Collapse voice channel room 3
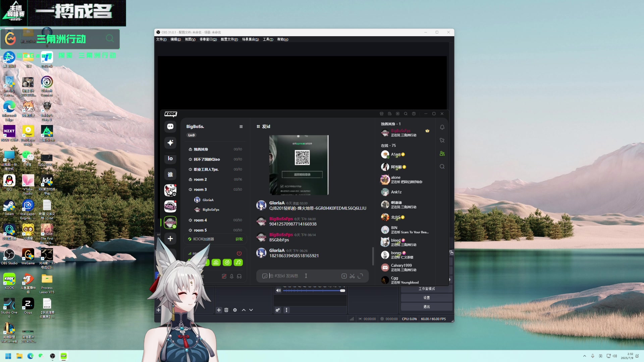The image size is (644, 362). (215, 190)
